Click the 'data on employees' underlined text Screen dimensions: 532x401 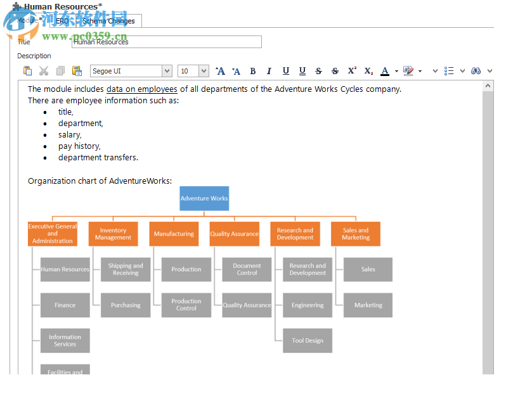click(142, 89)
